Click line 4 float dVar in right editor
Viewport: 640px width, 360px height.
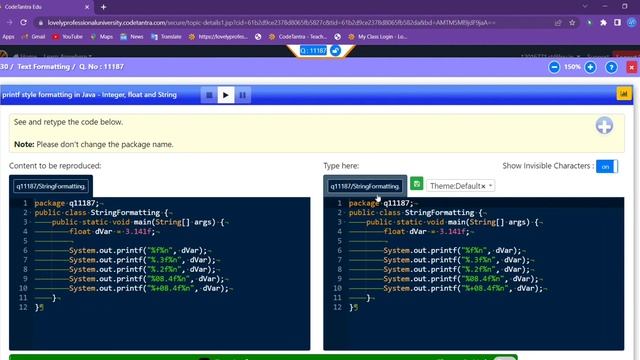[x=425, y=231]
